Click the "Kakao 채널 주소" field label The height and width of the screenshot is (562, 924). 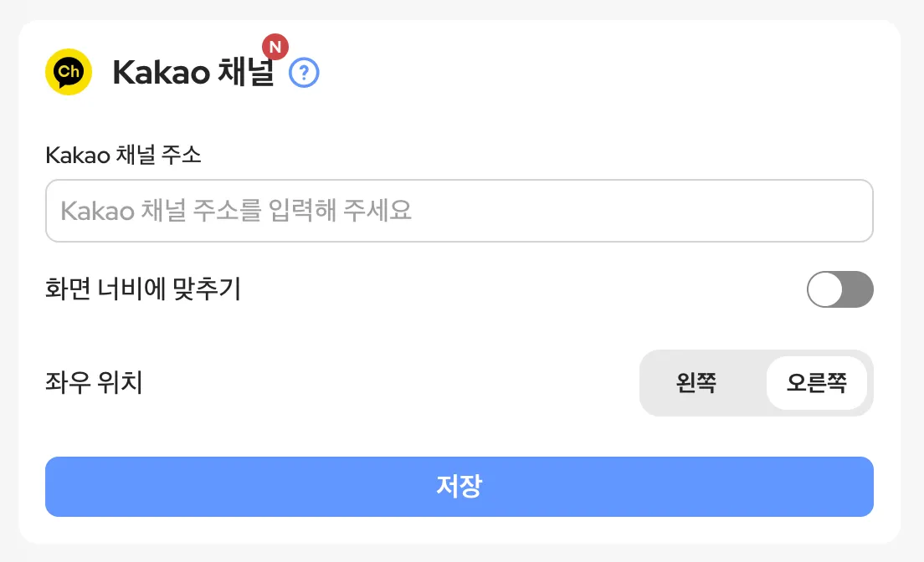[123, 156]
